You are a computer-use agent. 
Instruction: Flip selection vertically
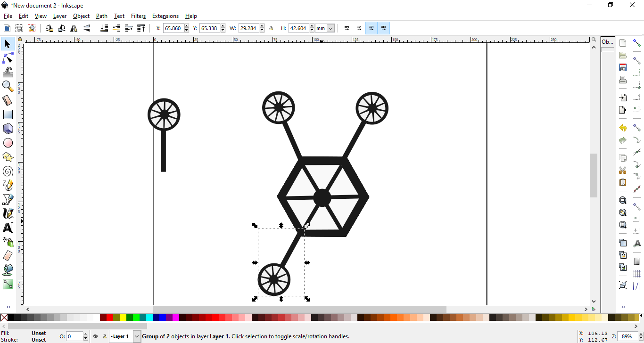click(x=86, y=28)
